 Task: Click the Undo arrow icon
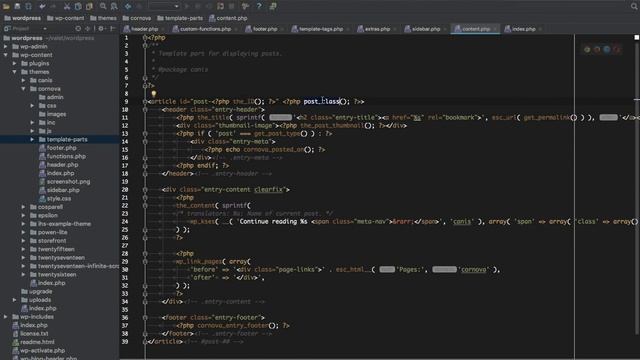click(x=42, y=6)
